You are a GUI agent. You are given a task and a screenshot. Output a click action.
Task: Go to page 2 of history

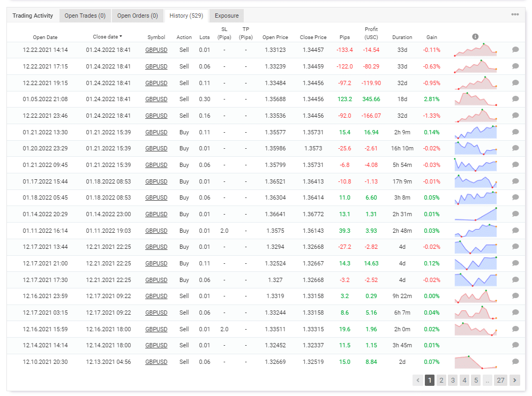pyautogui.click(x=441, y=380)
